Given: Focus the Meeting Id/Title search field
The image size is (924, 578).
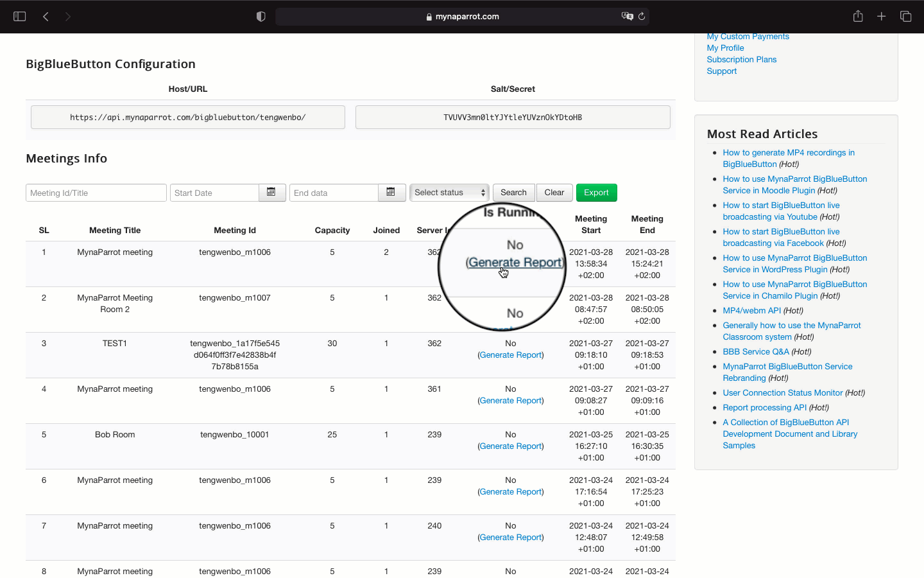Looking at the screenshot, I should click(96, 193).
